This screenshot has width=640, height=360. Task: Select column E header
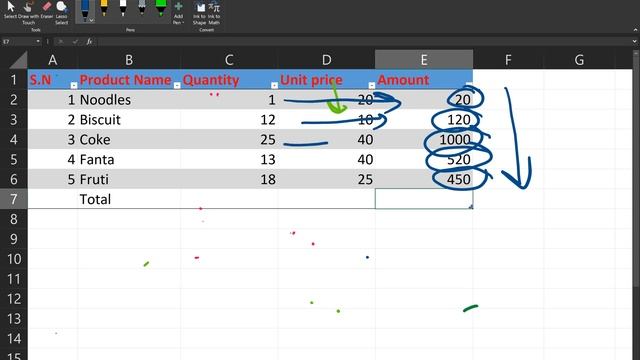(424, 60)
